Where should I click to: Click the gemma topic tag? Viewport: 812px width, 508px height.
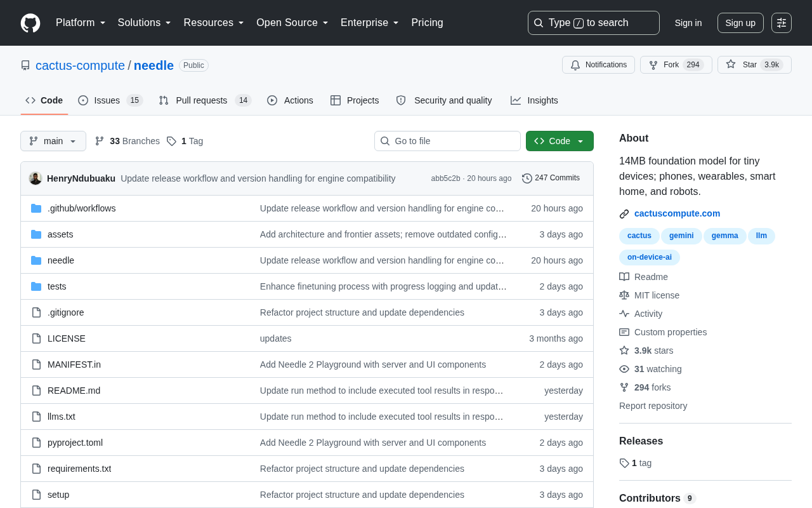click(724, 236)
